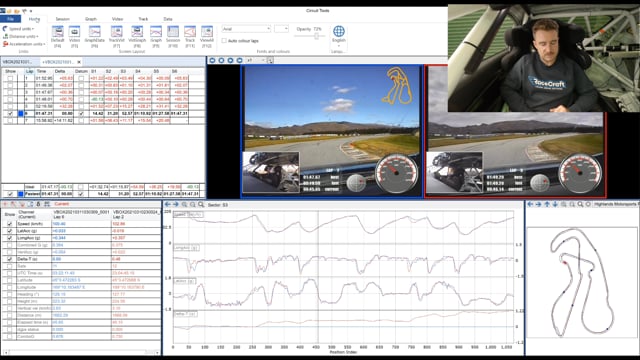640x360 pixels.
Task: Switch to the Home ribbon tab
Action: point(34,19)
